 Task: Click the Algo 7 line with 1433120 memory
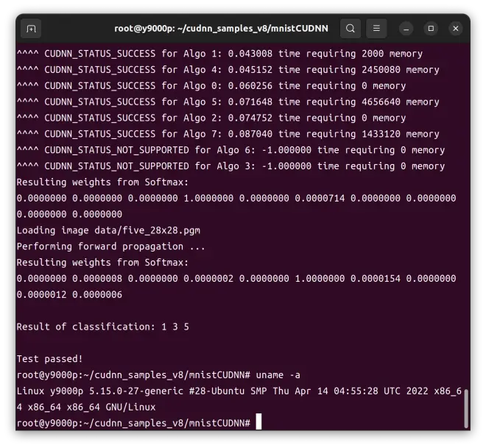point(228,134)
